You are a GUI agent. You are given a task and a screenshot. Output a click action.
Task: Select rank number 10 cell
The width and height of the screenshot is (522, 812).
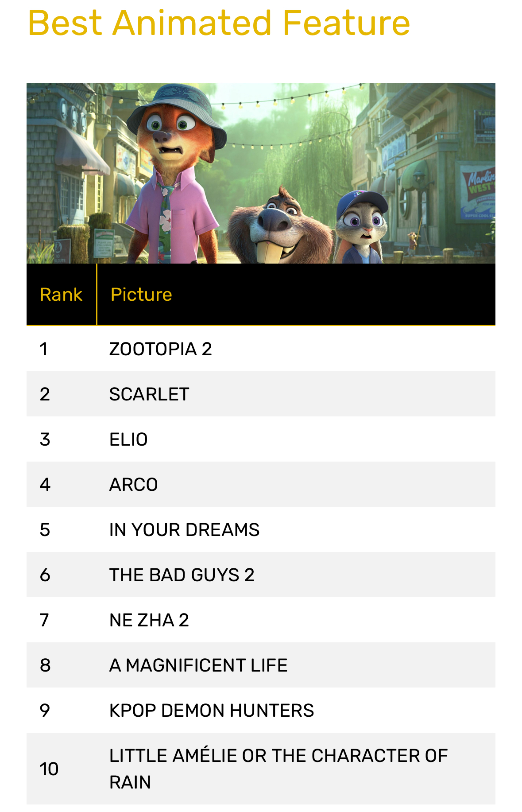click(x=49, y=769)
